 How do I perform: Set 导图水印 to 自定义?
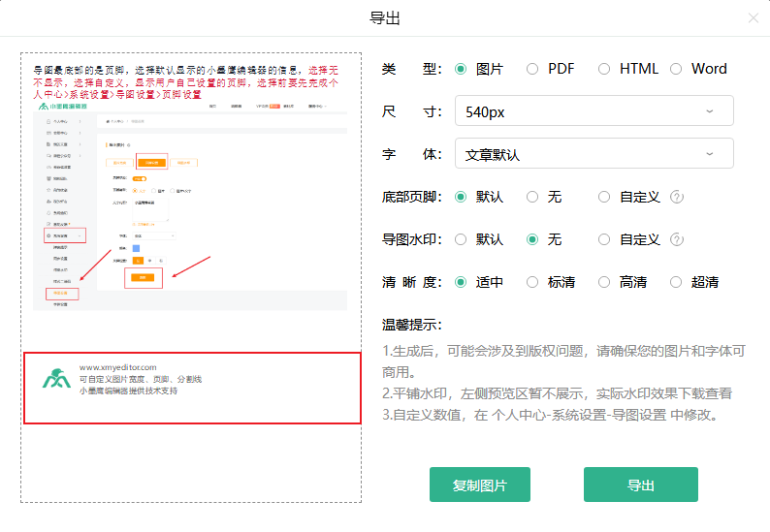(x=604, y=239)
